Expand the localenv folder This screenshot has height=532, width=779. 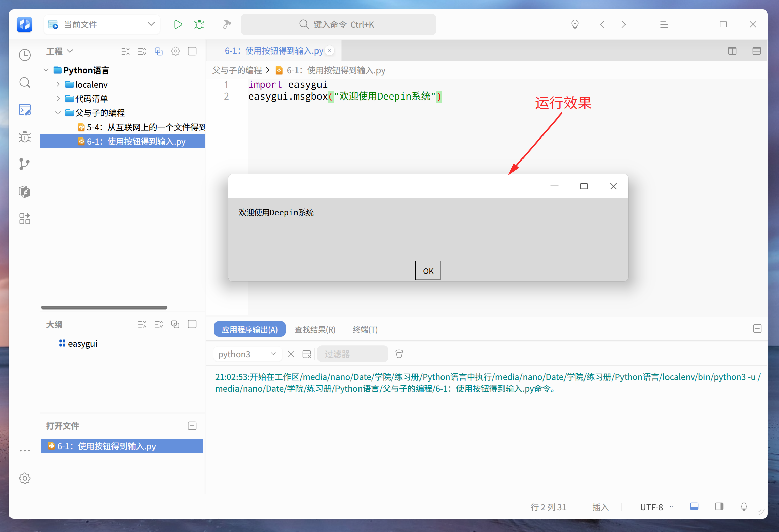click(58, 84)
